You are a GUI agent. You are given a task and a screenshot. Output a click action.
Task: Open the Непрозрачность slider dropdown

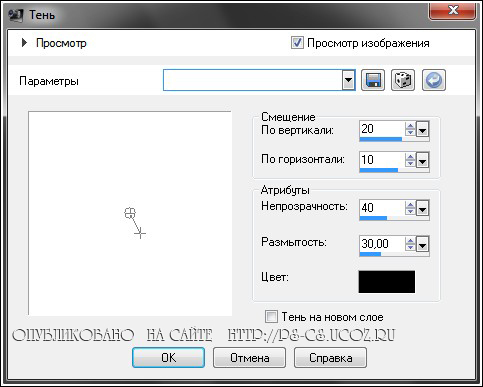[422, 209]
